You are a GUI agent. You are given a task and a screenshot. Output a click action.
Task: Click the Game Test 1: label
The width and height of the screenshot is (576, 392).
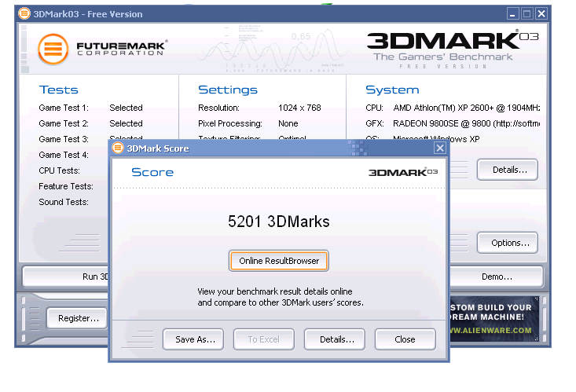64,108
